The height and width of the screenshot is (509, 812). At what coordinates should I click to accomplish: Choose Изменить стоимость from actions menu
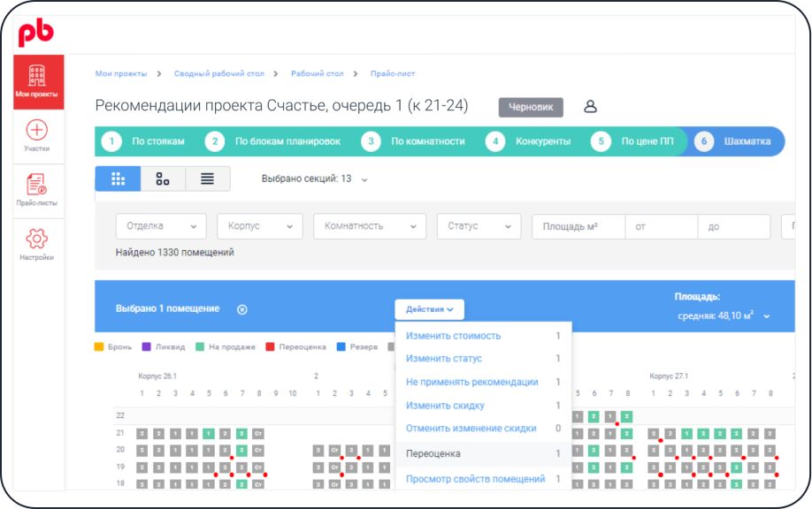483,336
